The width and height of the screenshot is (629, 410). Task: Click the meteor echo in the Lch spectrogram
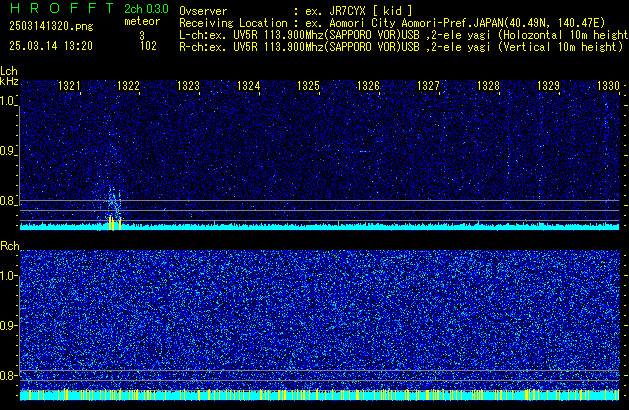(x=114, y=201)
